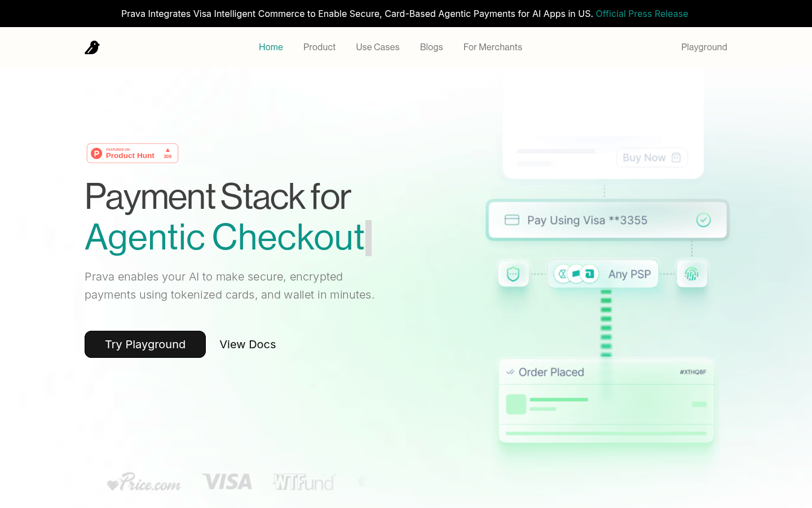Click the shield security icon
The image size is (812, 508).
click(513, 274)
